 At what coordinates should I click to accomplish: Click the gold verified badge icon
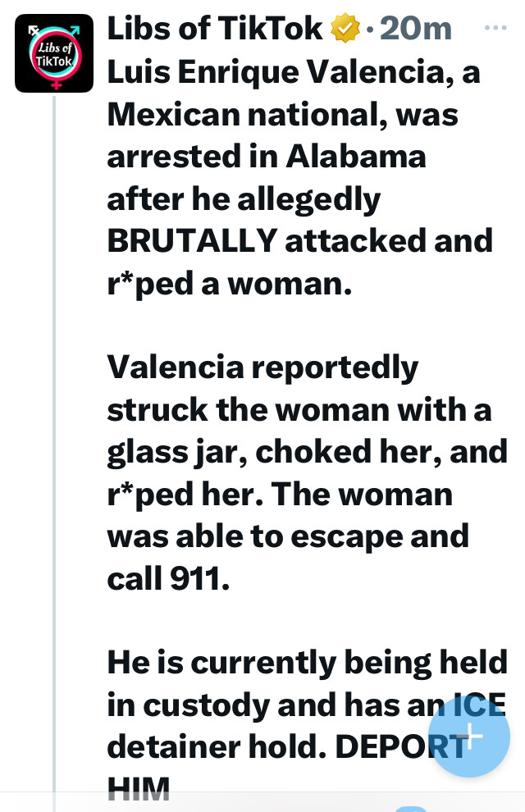[x=346, y=28]
